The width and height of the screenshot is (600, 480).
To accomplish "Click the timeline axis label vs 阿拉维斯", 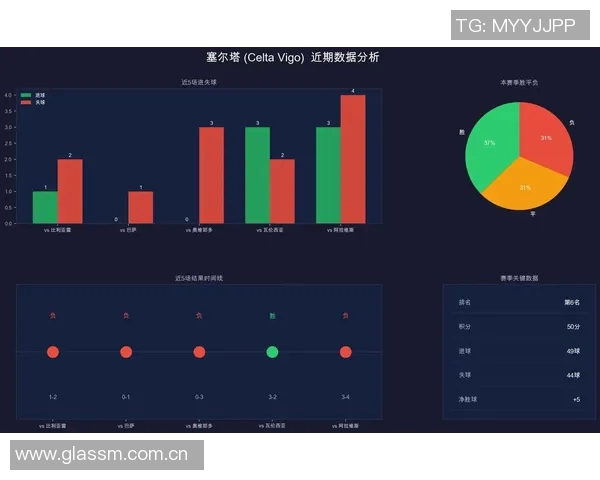I will pos(346,426).
